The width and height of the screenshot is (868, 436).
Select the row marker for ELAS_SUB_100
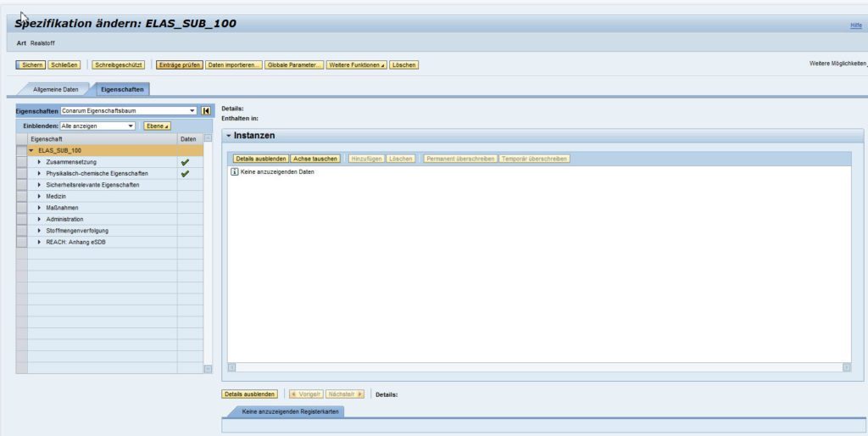click(21, 151)
